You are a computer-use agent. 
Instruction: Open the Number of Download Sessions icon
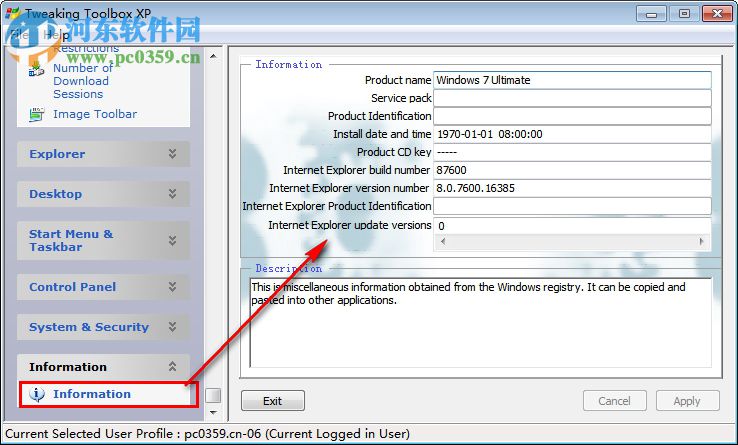pos(36,69)
